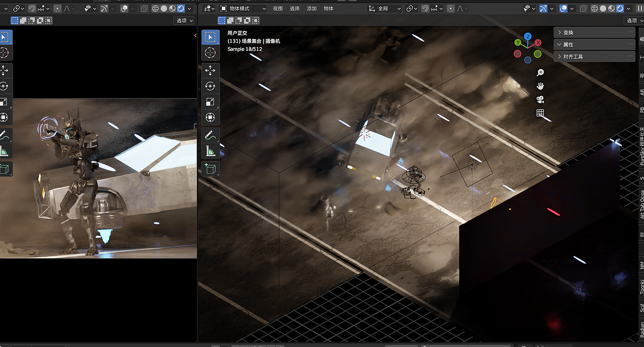This screenshot has width=644, height=347.
Task: Select the Add Cube tool in right viewport
Action: [210, 168]
